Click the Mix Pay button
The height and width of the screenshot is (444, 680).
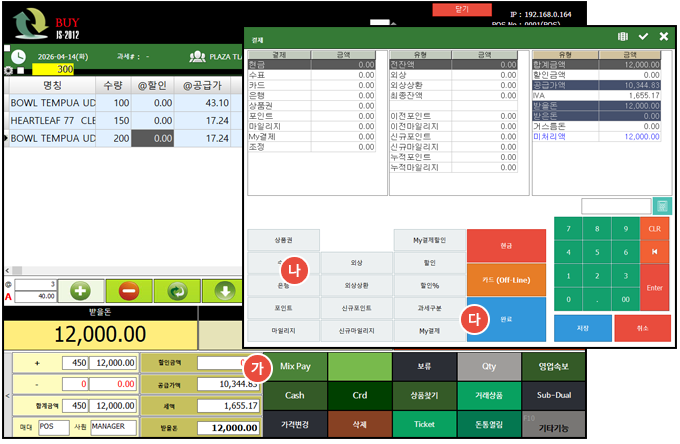(x=295, y=366)
